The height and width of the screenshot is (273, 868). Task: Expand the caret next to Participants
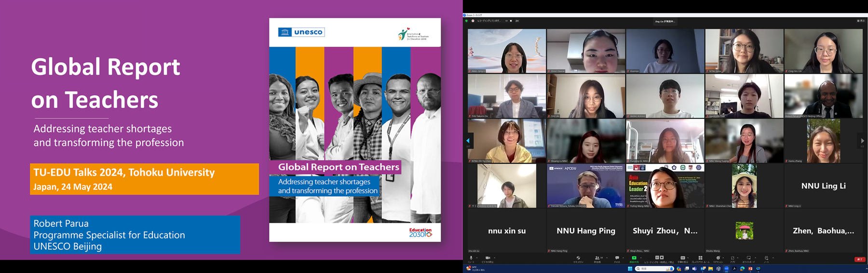607,258
